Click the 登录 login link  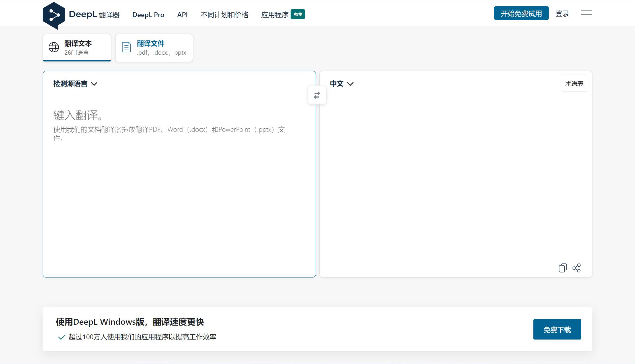[562, 14]
